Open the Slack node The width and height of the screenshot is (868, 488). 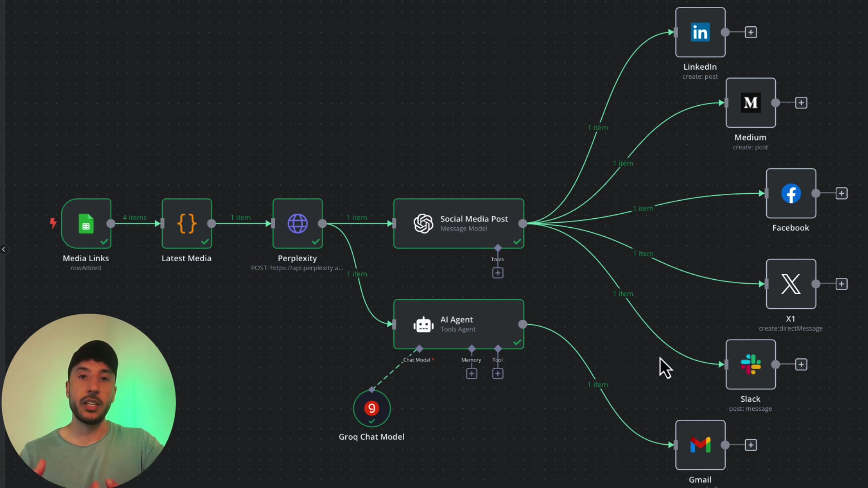pos(751,364)
